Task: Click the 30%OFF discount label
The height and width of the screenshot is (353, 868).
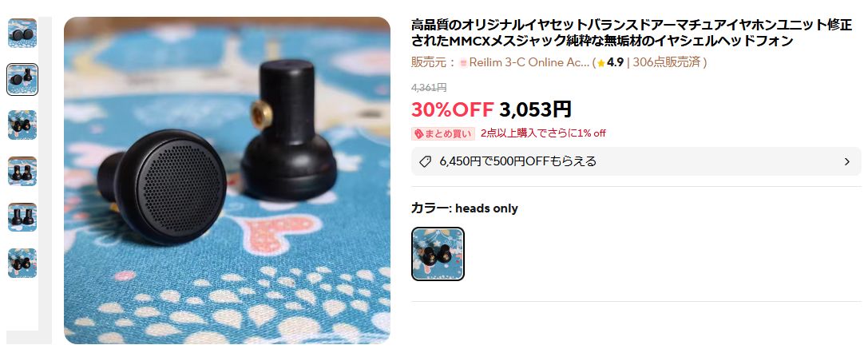Action: 452,109
